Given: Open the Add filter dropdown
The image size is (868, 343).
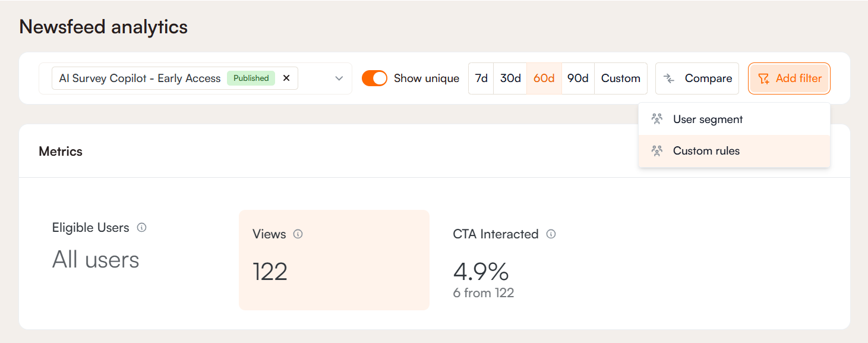Looking at the screenshot, I should tap(789, 78).
